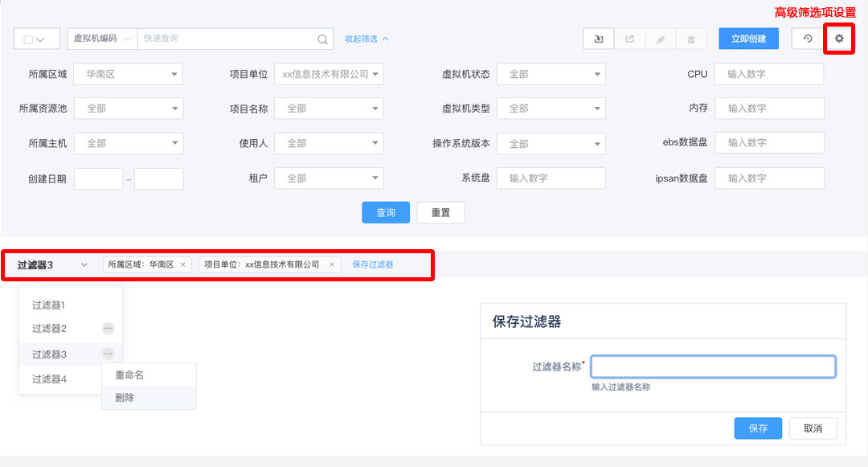
Task: Select 过滤器1 in the filter list
Action: click(x=48, y=305)
